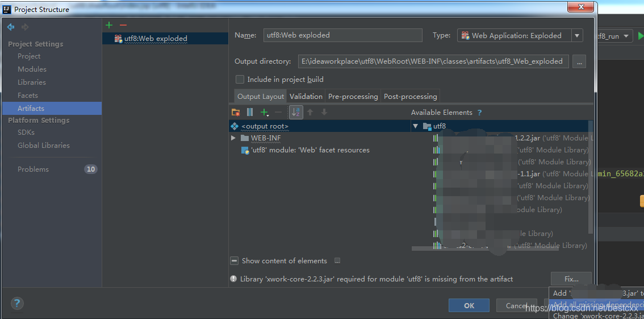644x319 pixels.
Task: Toggle Show content of elements checkbox
Action: [234, 260]
